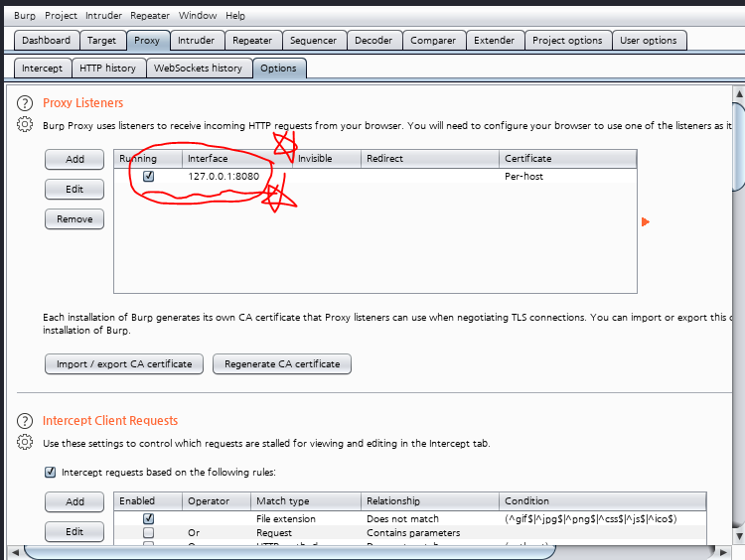This screenshot has width=745, height=560.
Task: Click the Certificate column header
Action: click(x=568, y=159)
